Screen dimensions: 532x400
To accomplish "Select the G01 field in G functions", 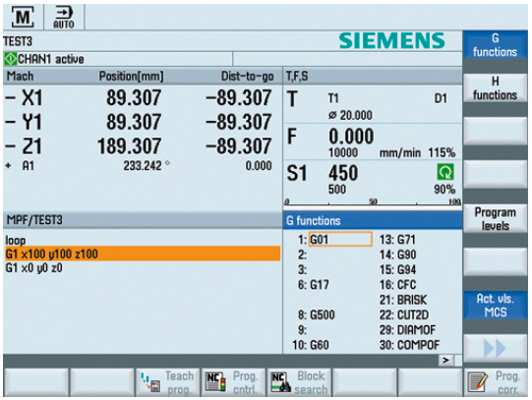I will click(340, 240).
